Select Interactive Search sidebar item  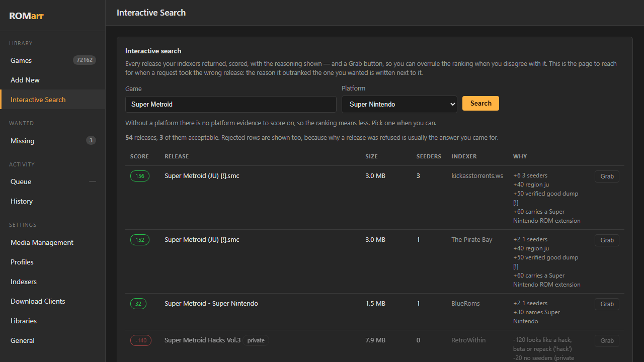click(52, 100)
